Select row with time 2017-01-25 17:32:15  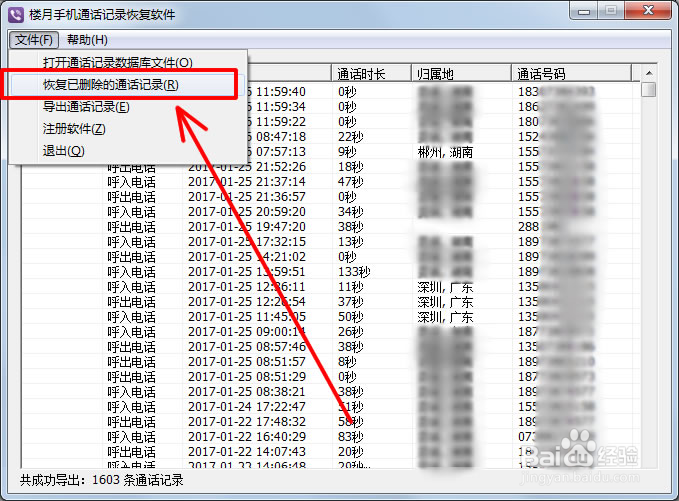331,242
